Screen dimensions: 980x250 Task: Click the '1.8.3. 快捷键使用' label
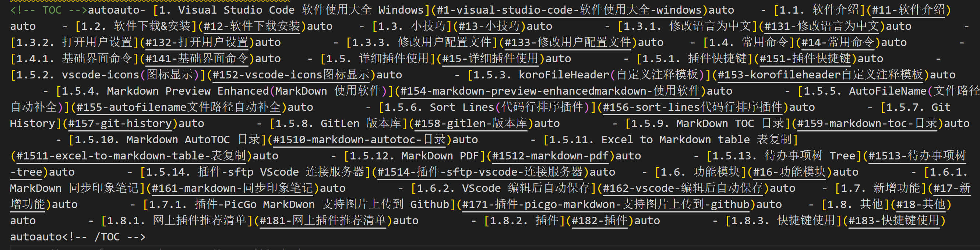[784, 220]
